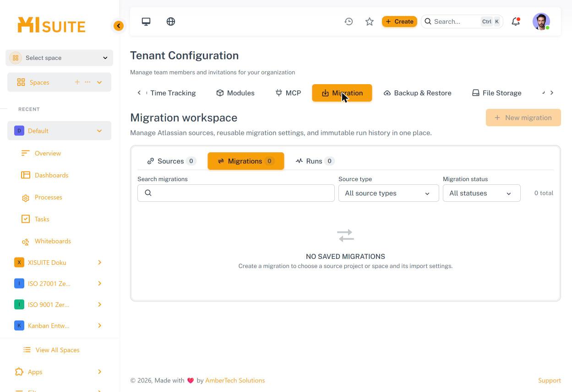Screen dimensions: 572x392
Task: Click the desktop monitor icon
Action: (x=146, y=21)
